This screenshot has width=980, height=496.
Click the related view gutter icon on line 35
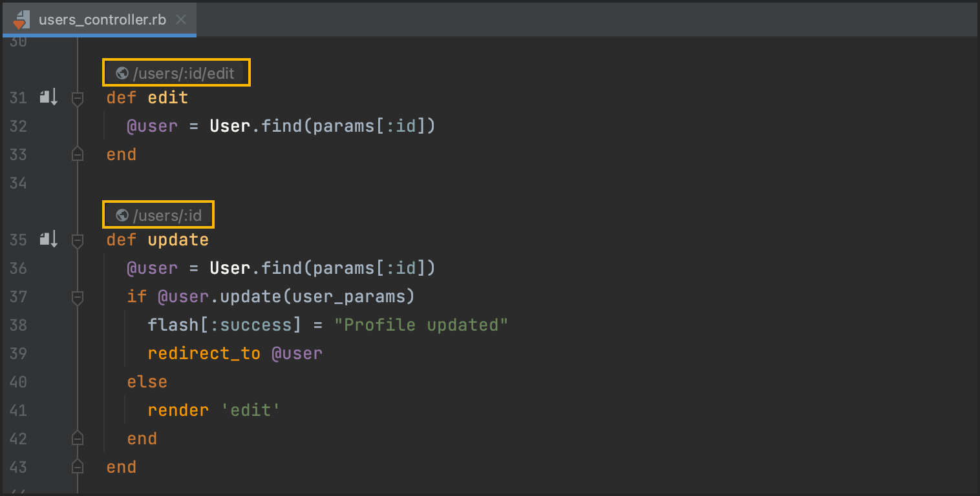[x=48, y=240]
